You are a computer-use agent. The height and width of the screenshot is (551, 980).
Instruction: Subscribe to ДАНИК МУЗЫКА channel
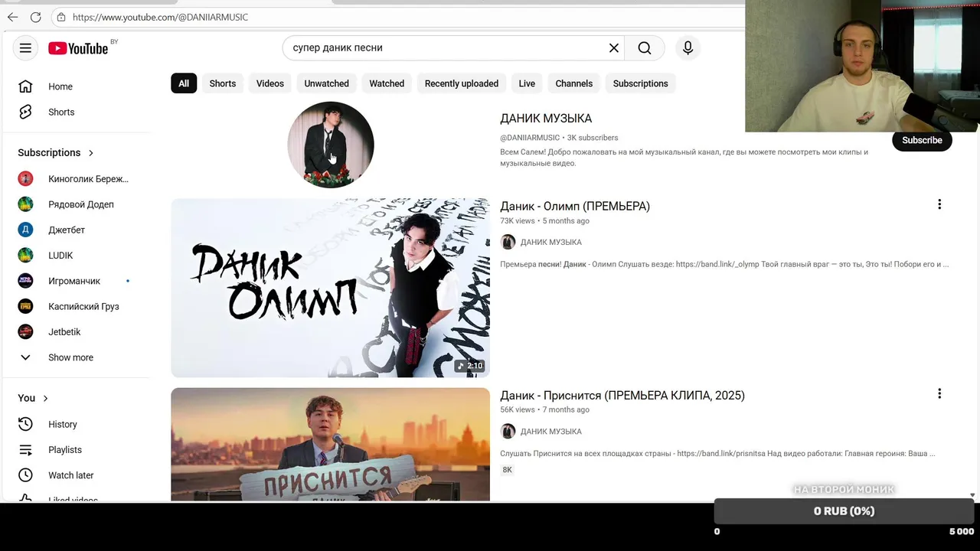click(x=922, y=140)
